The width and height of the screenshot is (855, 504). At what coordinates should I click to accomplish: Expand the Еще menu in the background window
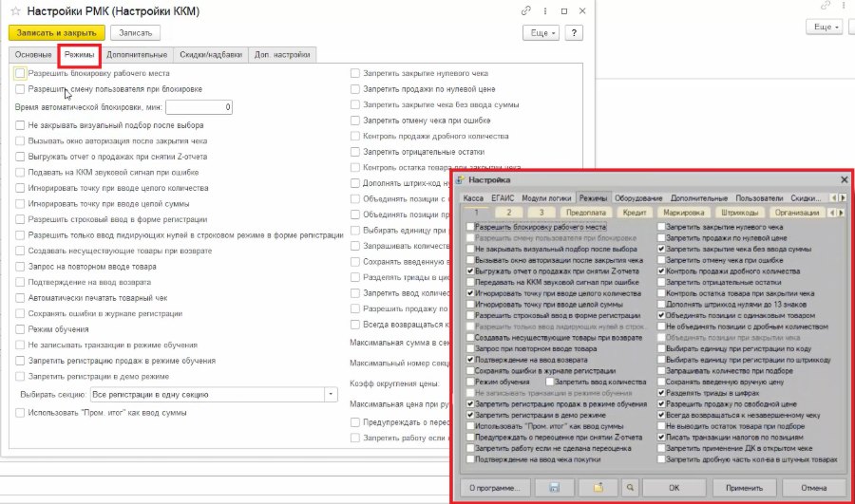824,27
